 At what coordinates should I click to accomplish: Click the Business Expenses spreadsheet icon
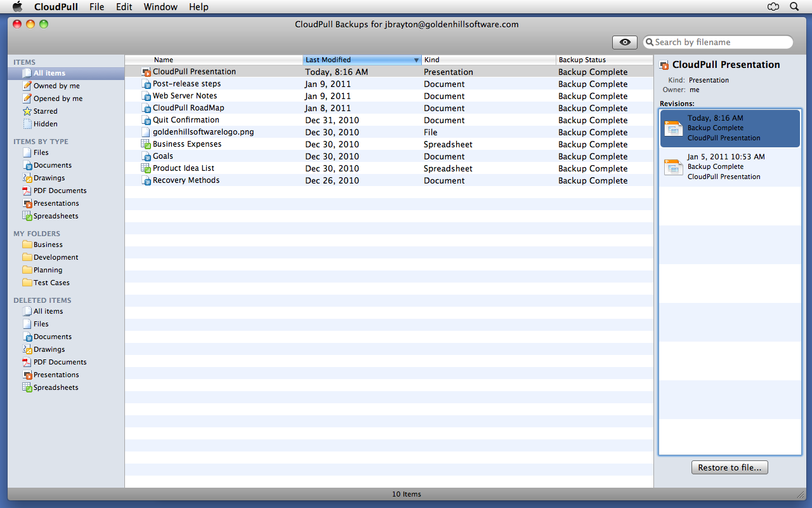pos(147,144)
